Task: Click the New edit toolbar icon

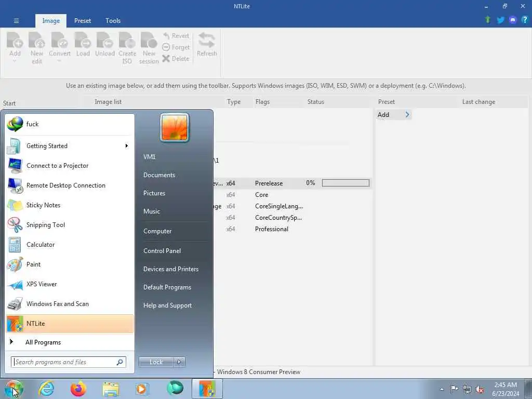Action: pyautogui.click(x=37, y=48)
